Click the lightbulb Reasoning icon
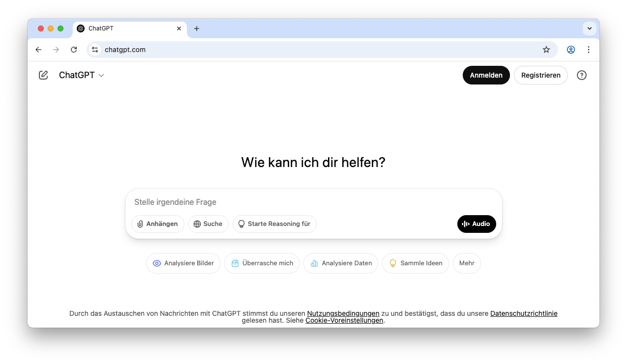 241,224
